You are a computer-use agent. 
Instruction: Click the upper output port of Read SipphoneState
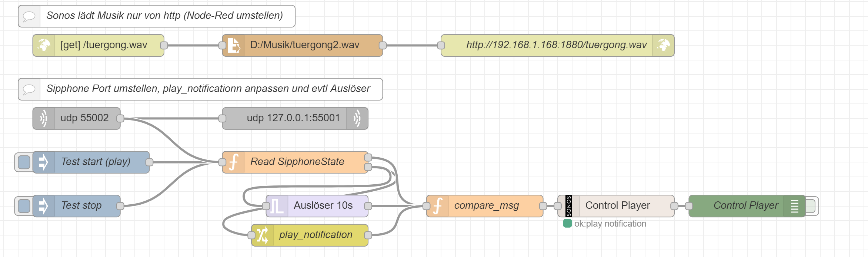point(368,158)
